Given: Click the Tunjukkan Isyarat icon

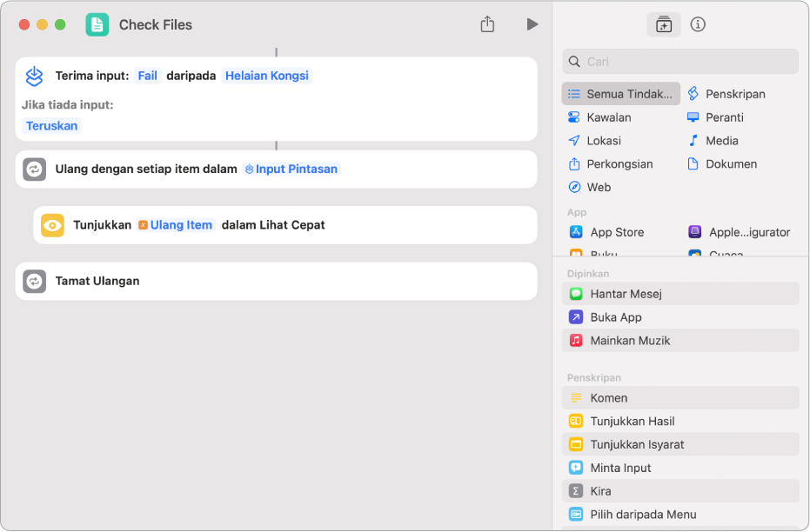Looking at the screenshot, I should coord(575,444).
